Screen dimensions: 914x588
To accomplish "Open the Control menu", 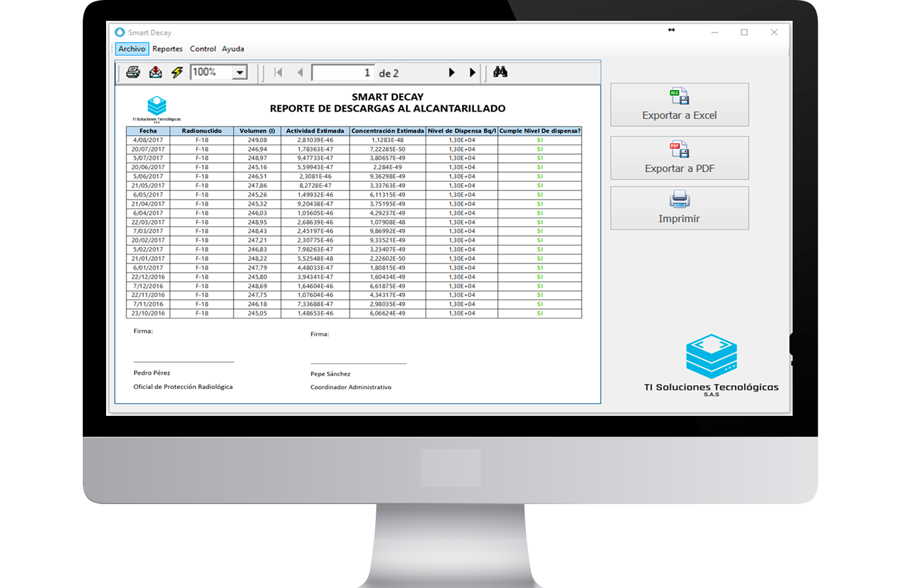I will (x=203, y=49).
